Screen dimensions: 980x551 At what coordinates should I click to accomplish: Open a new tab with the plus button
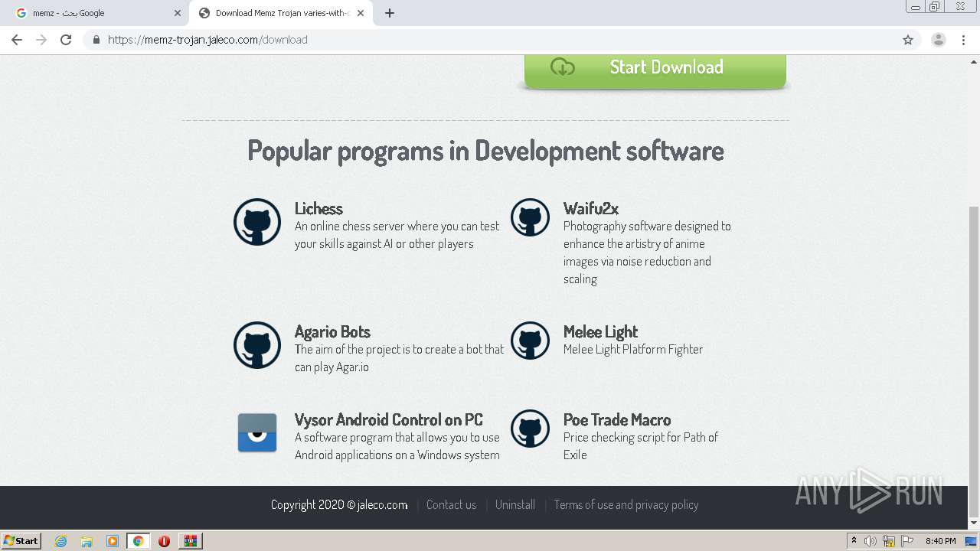click(390, 13)
